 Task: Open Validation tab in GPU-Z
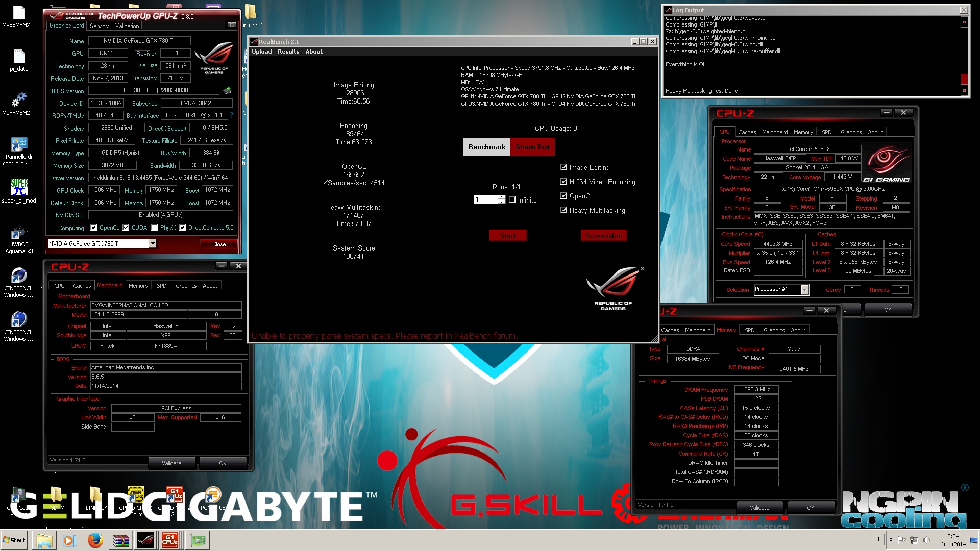(127, 26)
